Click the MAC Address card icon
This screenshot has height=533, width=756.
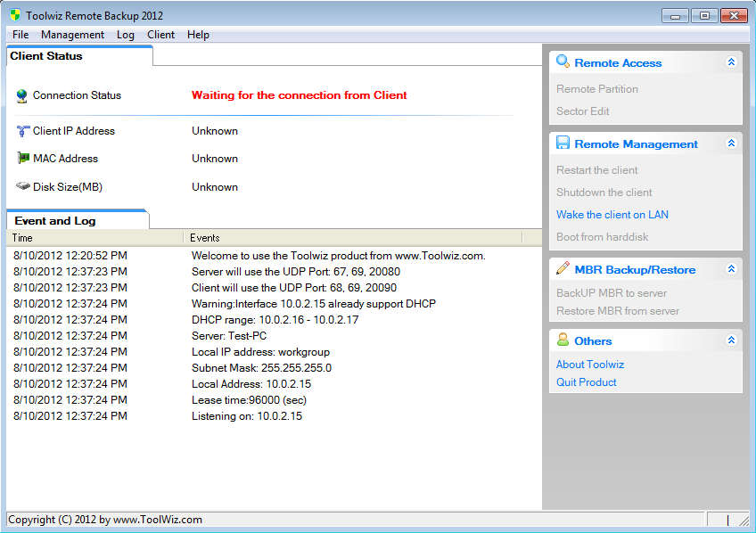(23, 159)
